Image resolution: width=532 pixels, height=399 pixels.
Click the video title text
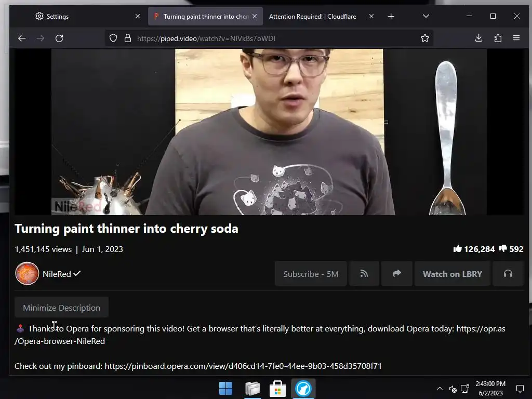point(126,229)
